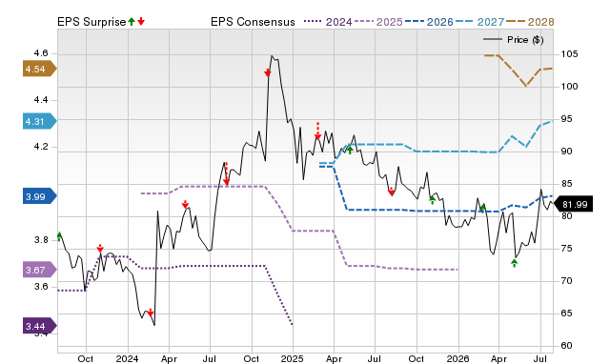610x364 pixels.
Task: Click the red surprise arrow from August 2025
Action: [x=391, y=192]
